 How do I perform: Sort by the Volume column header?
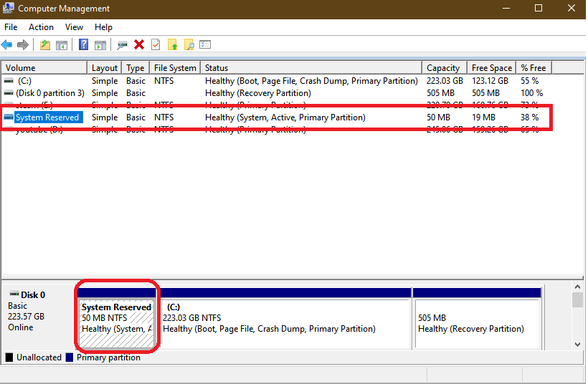44,68
